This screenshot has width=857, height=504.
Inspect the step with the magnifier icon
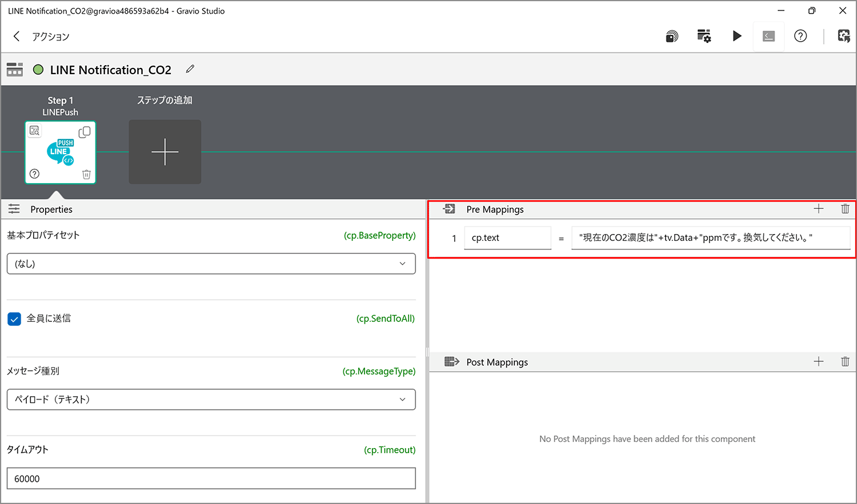pyautogui.click(x=35, y=131)
